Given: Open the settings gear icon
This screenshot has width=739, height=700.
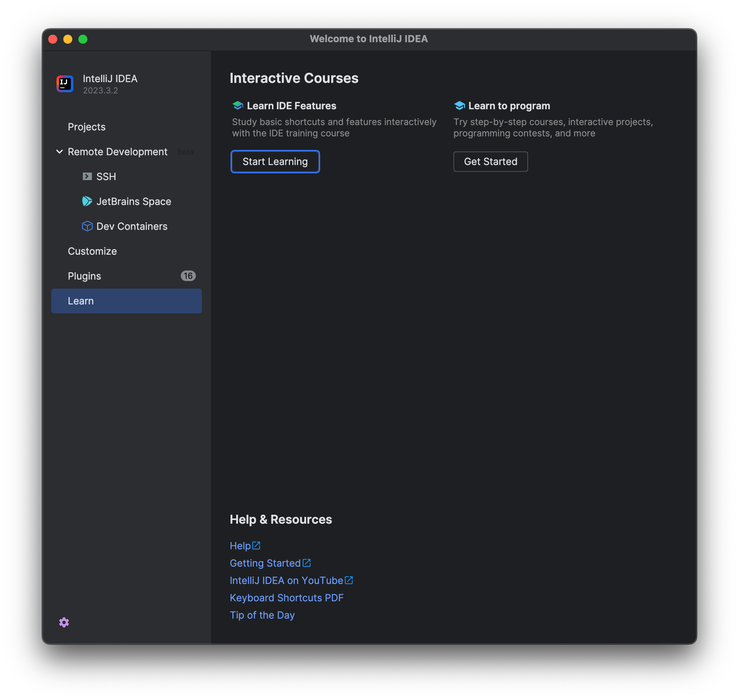Looking at the screenshot, I should click(64, 622).
